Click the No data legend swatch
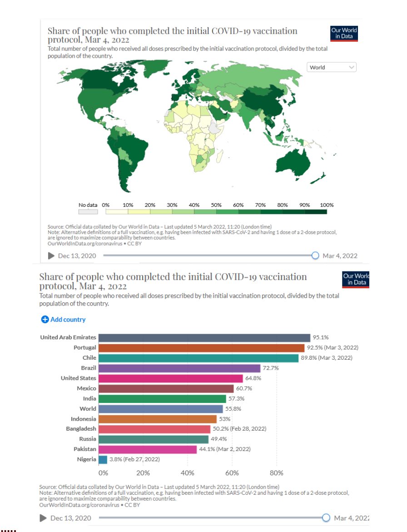The width and height of the screenshot is (407, 532). pyautogui.click(x=88, y=211)
